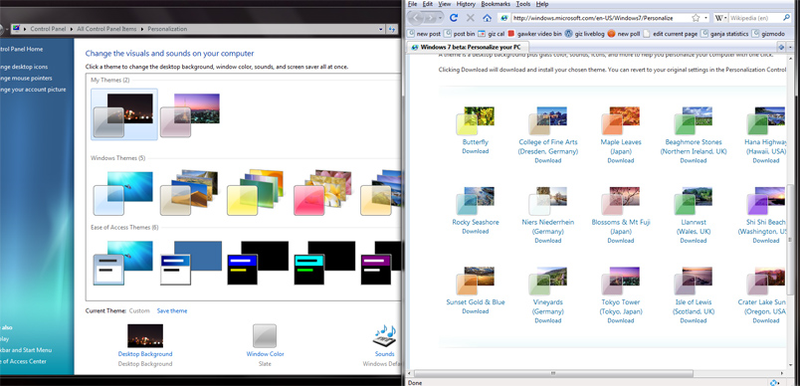
Task: Open the Control Panel Home link
Action: 21,49
